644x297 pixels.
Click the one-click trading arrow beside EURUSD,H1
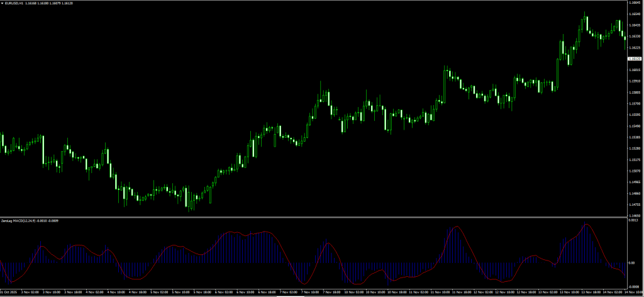pyautogui.click(x=2, y=3)
